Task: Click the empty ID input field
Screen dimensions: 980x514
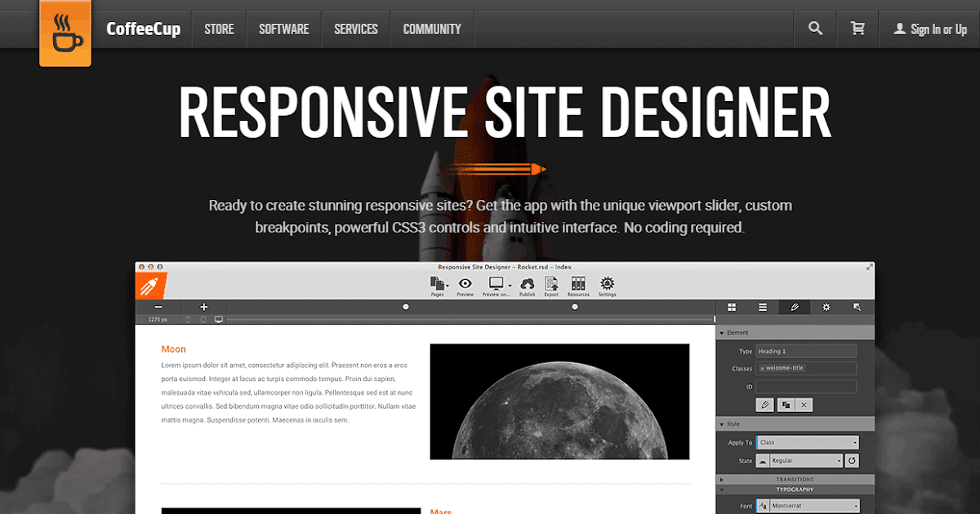Action: pos(806,387)
